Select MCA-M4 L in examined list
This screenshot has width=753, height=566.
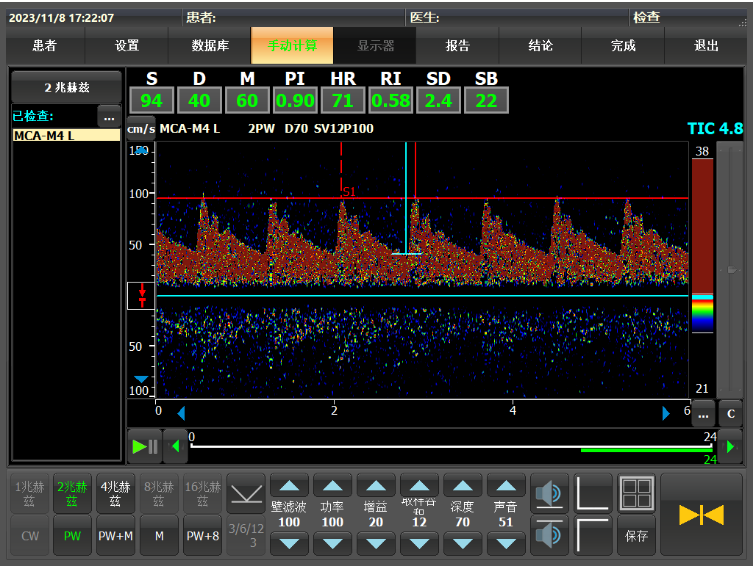66,135
